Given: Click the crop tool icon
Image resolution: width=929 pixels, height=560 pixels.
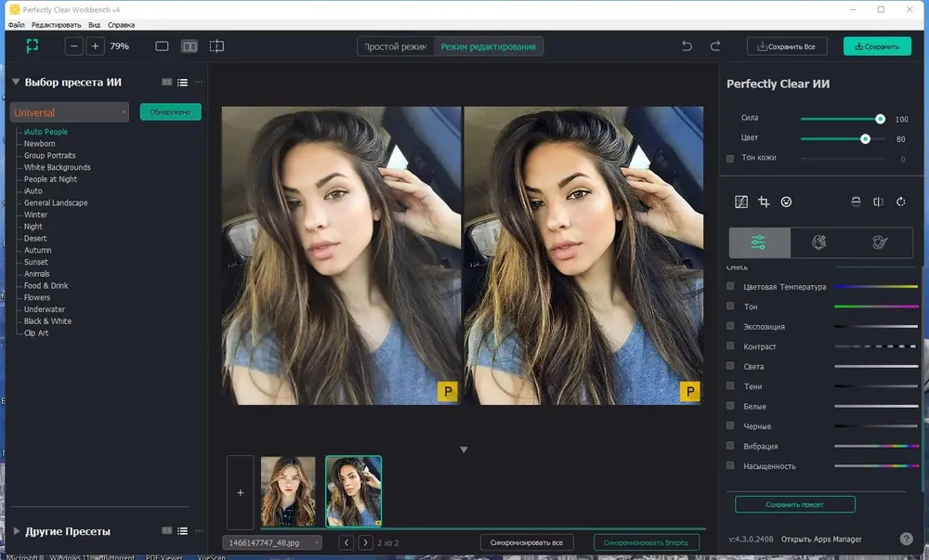Looking at the screenshot, I should point(764,202).
